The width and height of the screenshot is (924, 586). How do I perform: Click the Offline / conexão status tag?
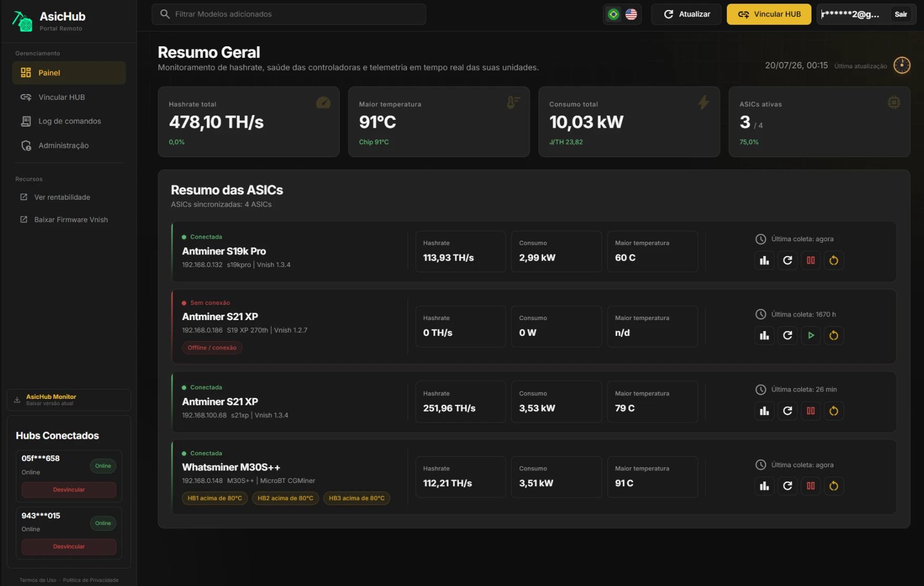tap(212, 348)
